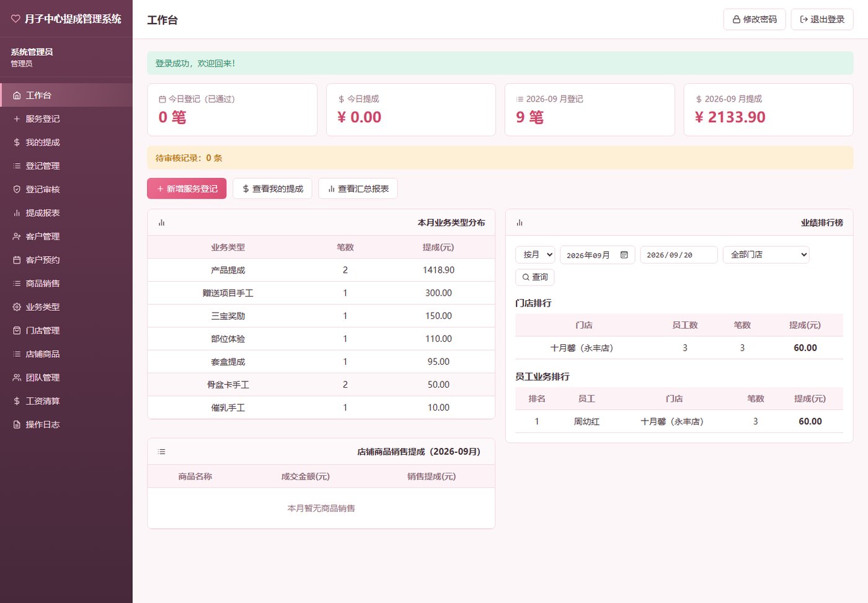Click 骨盆卡手工 row label
The width and height of the screenshot is (868, 603).
click(228, 385)
